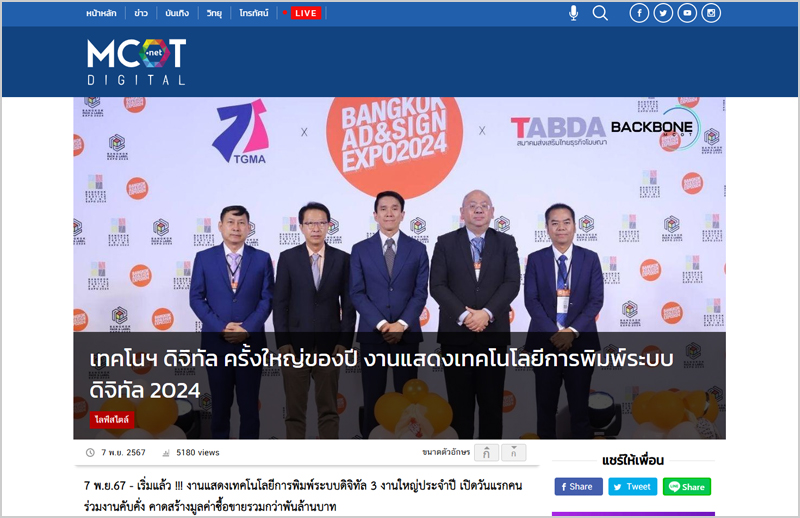Open the โทรทัศน์ menu item
The width and height of the screenshot is (800, 518).
pos(254,13)
